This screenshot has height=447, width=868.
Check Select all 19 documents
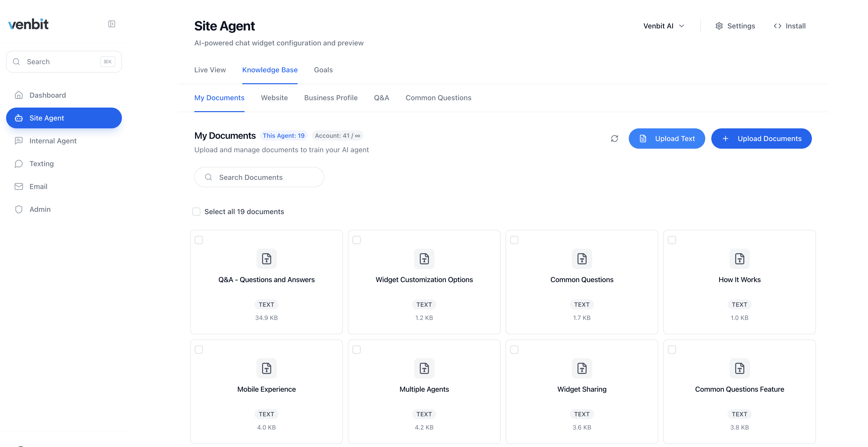point(196,211)
